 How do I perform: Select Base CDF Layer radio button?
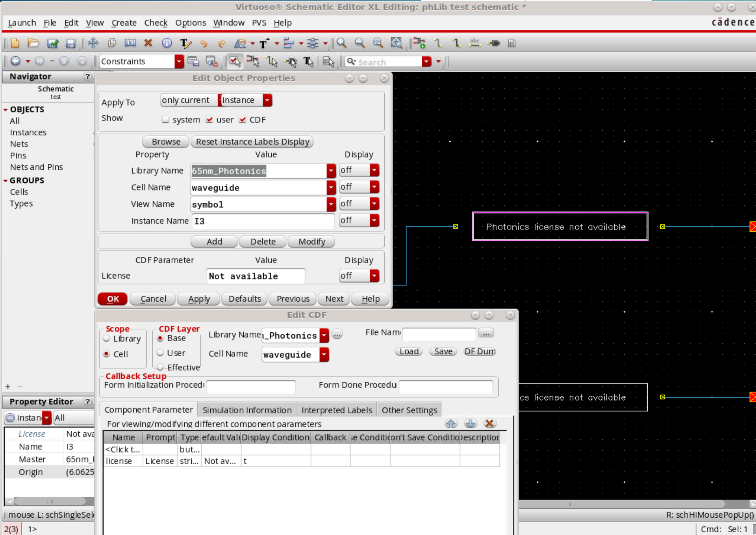[x=160, y=338]
